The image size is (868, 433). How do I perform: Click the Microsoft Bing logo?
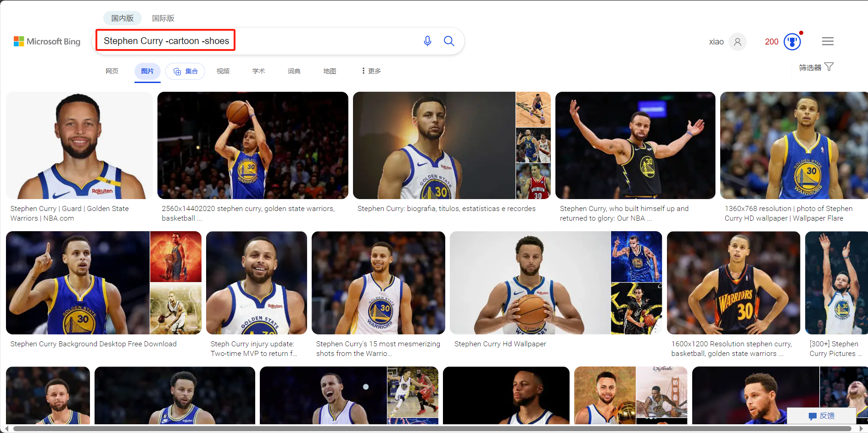[x=47, y=41]
